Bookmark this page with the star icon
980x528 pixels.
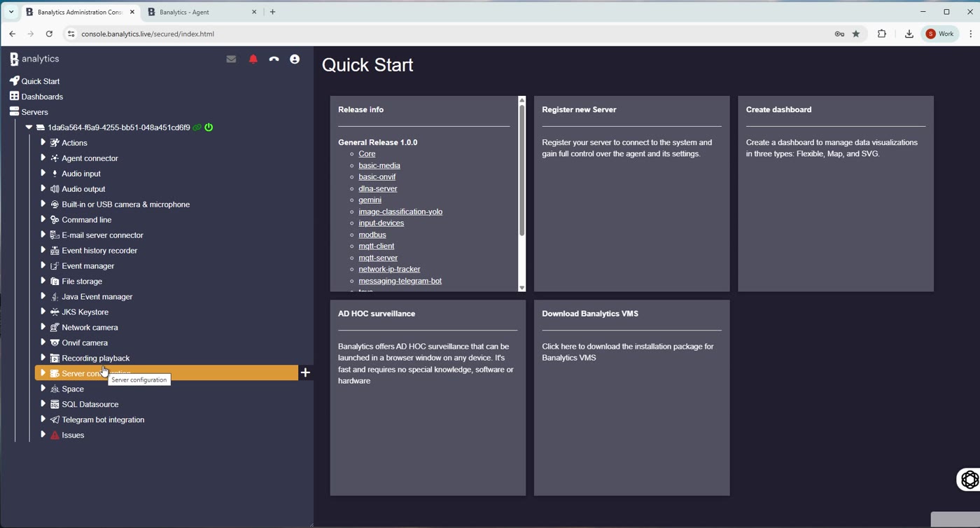click(856, 34)
